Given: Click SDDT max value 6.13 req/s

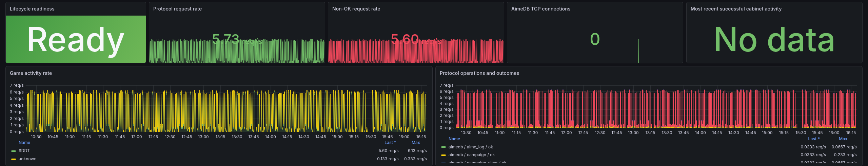Looking at the screenshot, I should pos(417,151).
